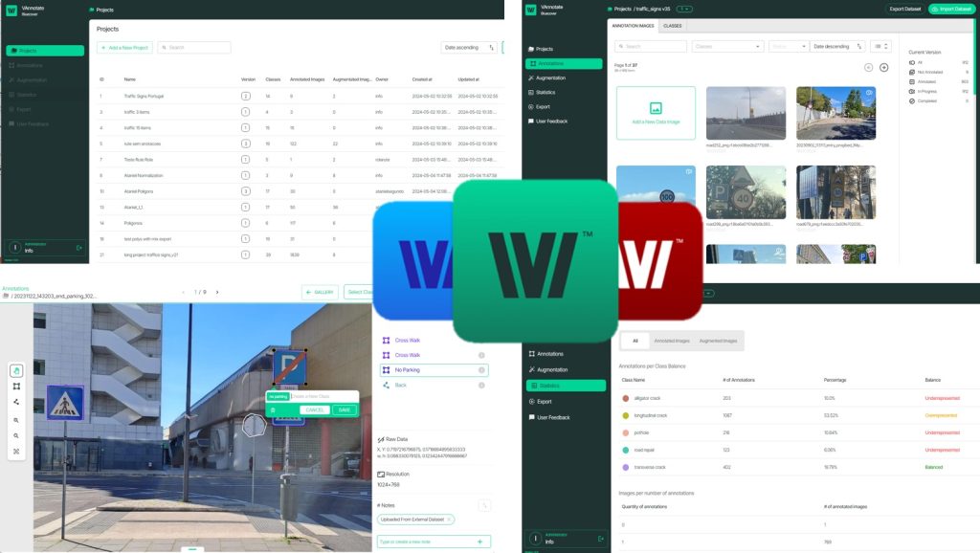Switch to the CLASSES tab
The image size is (980, 553).
coord(672,26)
